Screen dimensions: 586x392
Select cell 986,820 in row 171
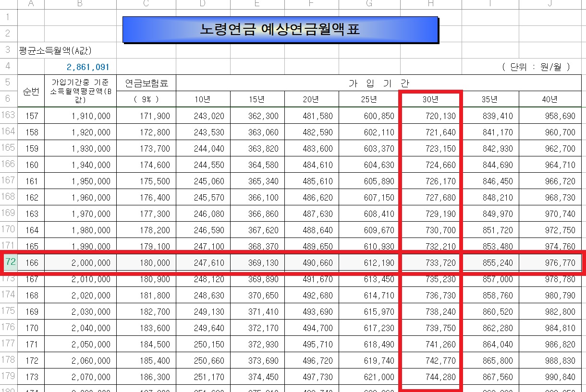[x=550, y=344]
